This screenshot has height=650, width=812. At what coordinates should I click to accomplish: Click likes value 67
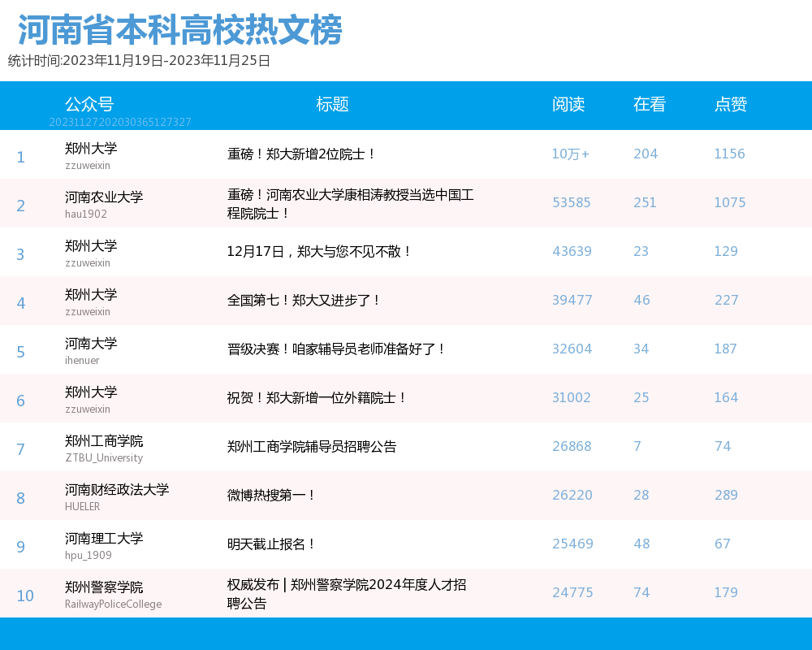pyautogui.click(x=722, y=544)
